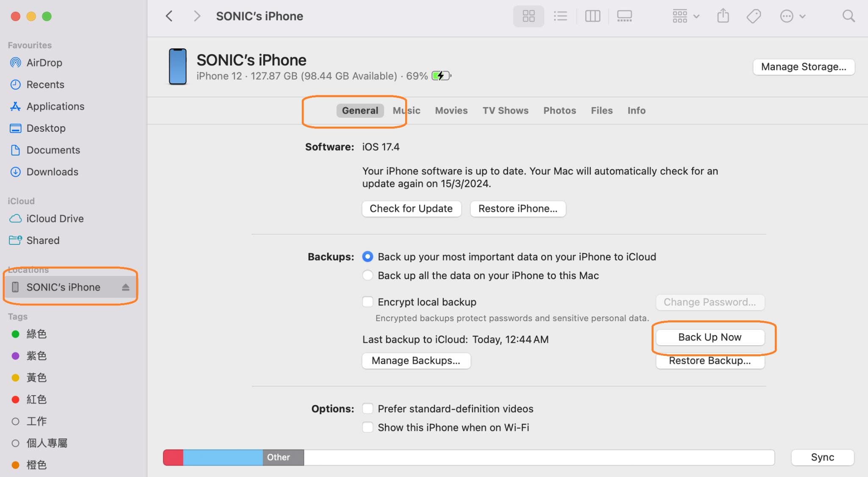This screenshot has width=868, height=477.
Task: Click the large iPhone device icon
Action: 178,67
